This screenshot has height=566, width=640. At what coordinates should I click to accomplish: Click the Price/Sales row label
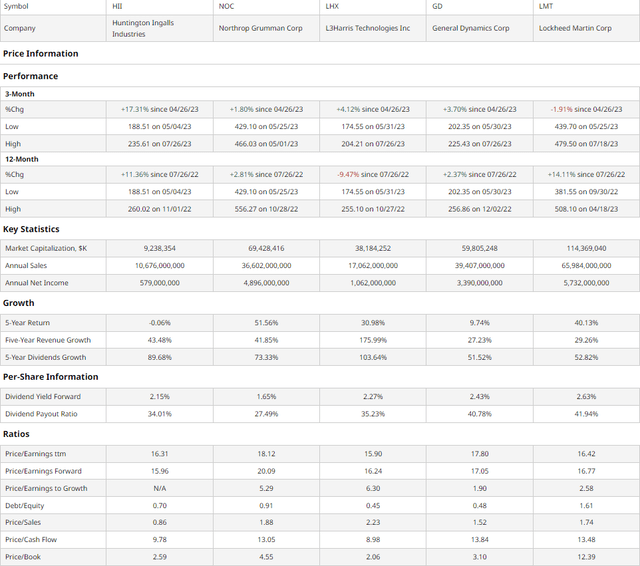(23, 522)
